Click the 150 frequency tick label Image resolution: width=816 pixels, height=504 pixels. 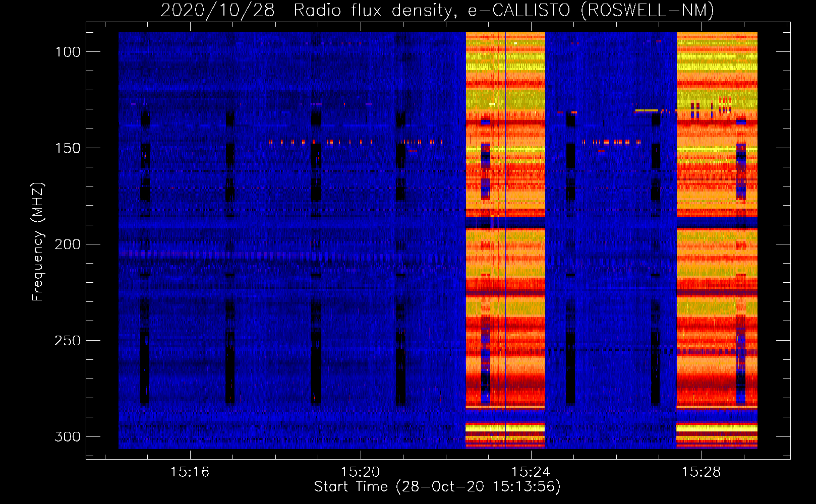click(68, 148)
